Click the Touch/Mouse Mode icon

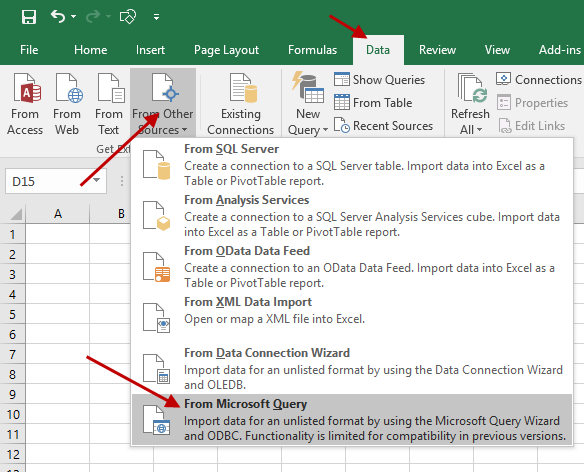tap(127, 17)
